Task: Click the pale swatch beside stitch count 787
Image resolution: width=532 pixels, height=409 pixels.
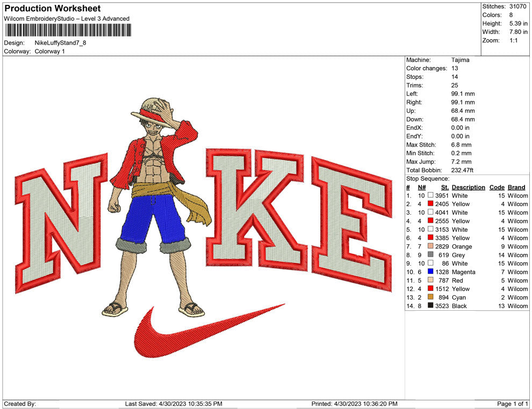Action: tap(430, 280)
